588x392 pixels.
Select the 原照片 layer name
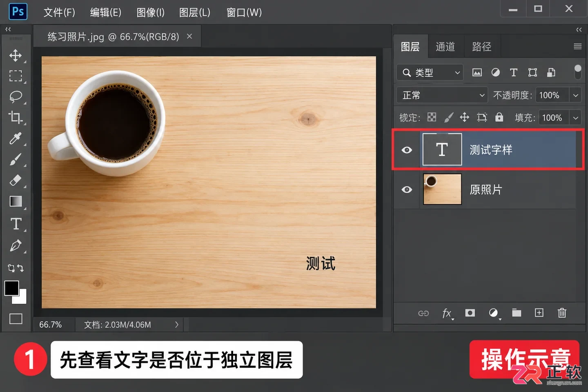coord(486,189)
